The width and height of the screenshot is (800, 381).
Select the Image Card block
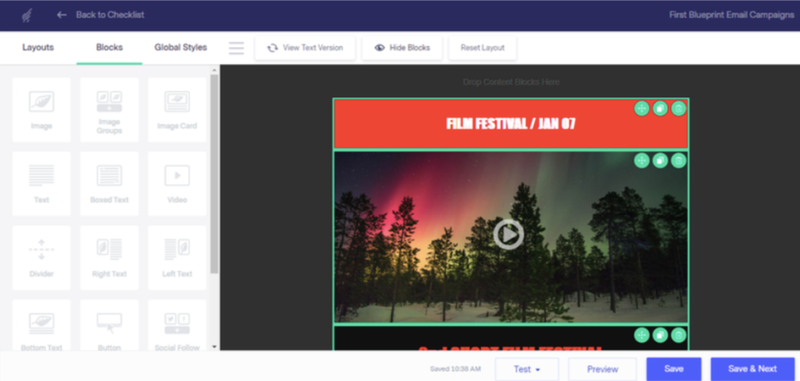coord(177,110)
